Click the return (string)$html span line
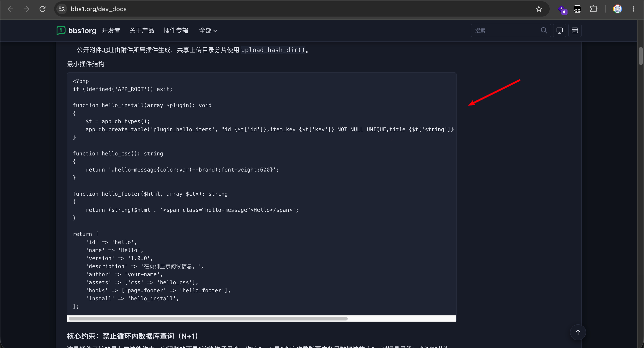This screenshot has width=644, height=348. 192,210
